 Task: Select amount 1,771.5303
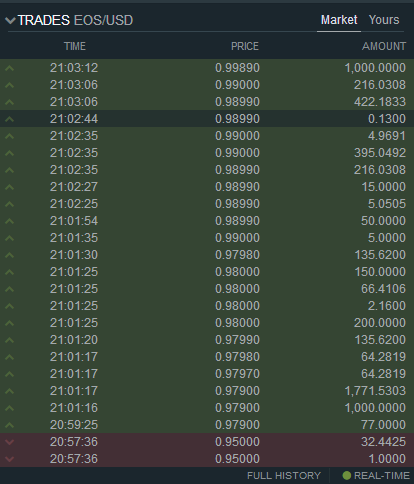375,391
